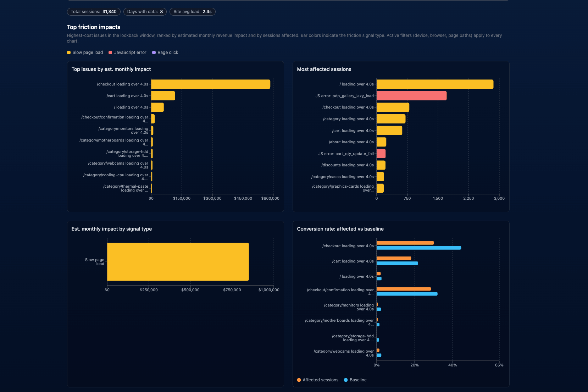Click the Rage click legend swatch
This screenshot has width=588, height=392.
154,53
